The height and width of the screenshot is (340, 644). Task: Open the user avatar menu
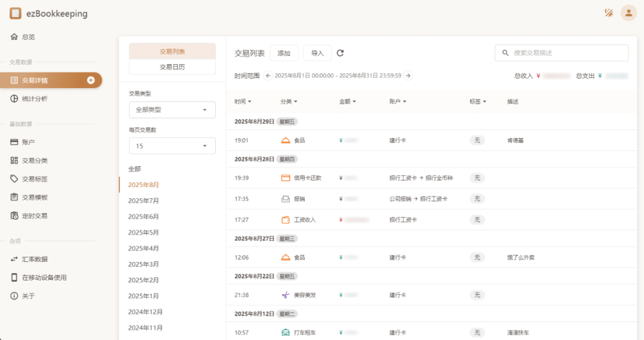point(628,13)
